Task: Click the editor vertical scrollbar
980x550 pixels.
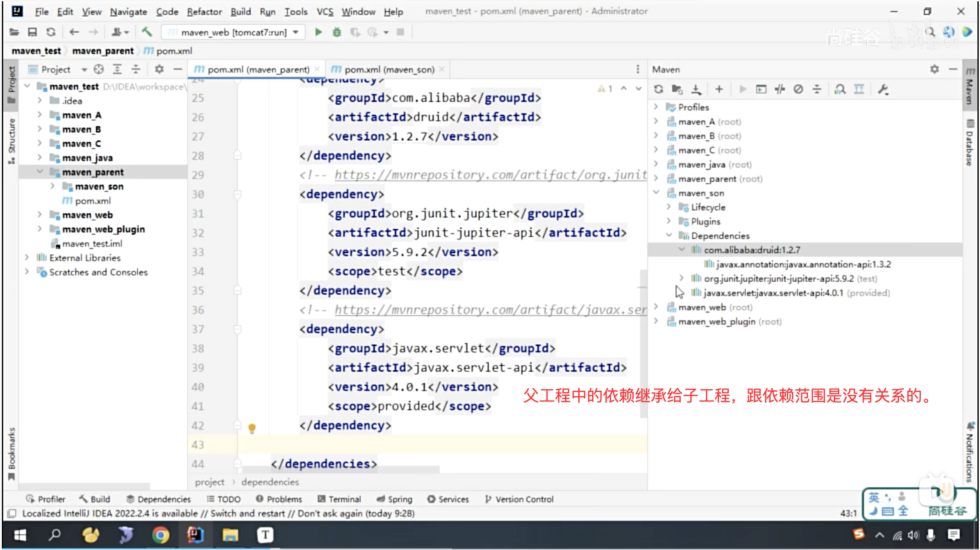Action: (x=643, y=343)
